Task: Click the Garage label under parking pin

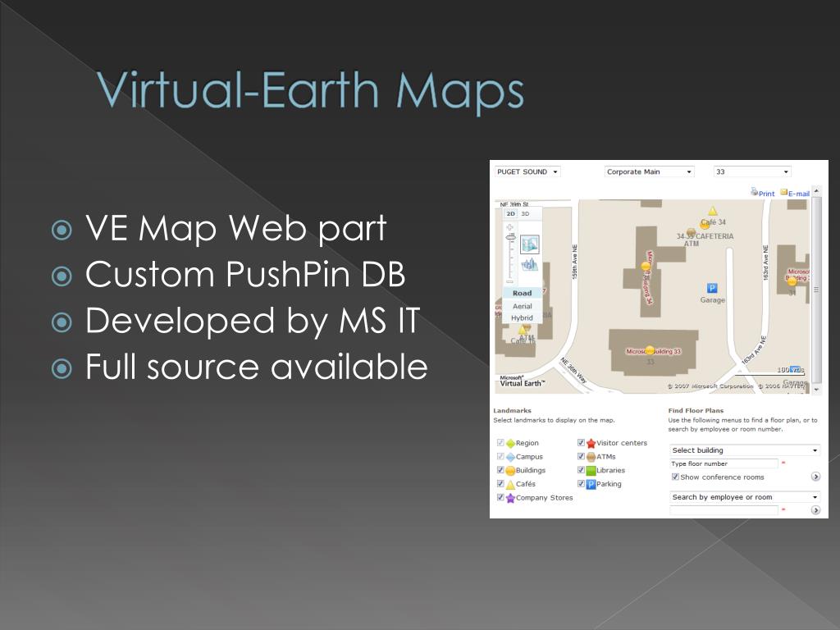Action: pos(713,300)
